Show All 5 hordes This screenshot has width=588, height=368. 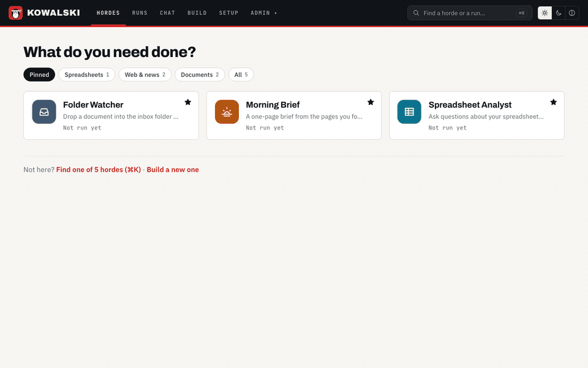tap(241, 74)
